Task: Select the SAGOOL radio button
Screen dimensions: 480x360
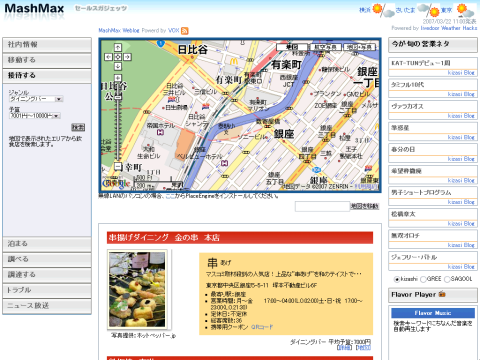Action: [x=447, y=279]
